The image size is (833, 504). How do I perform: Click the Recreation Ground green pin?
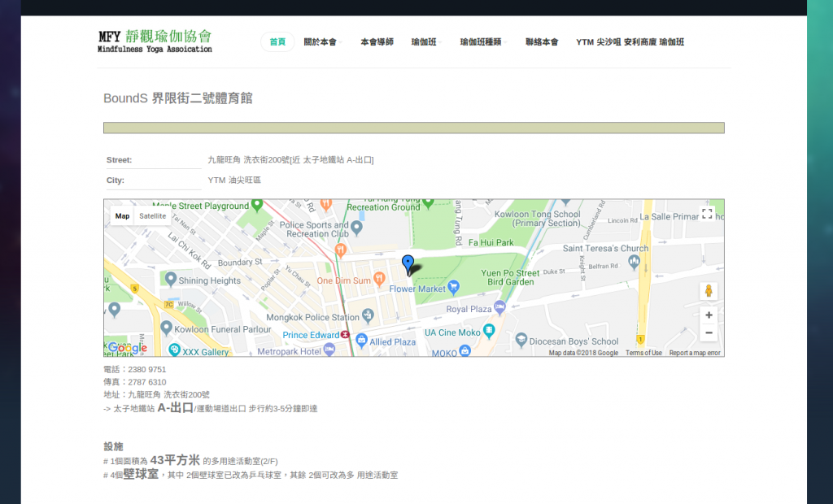(428, 203)
